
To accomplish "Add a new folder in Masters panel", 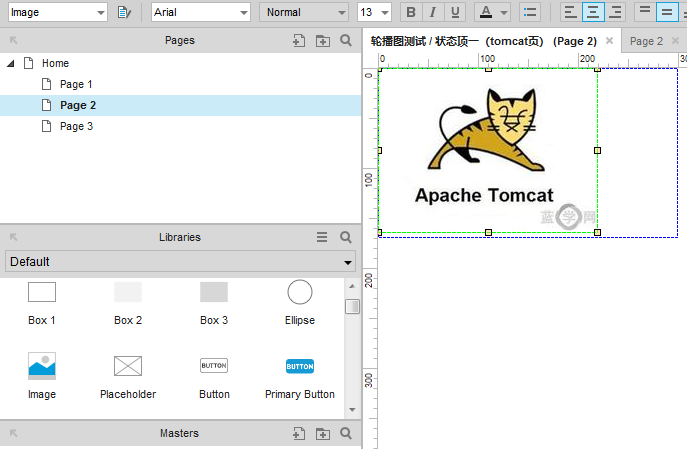I will point(323,434).
